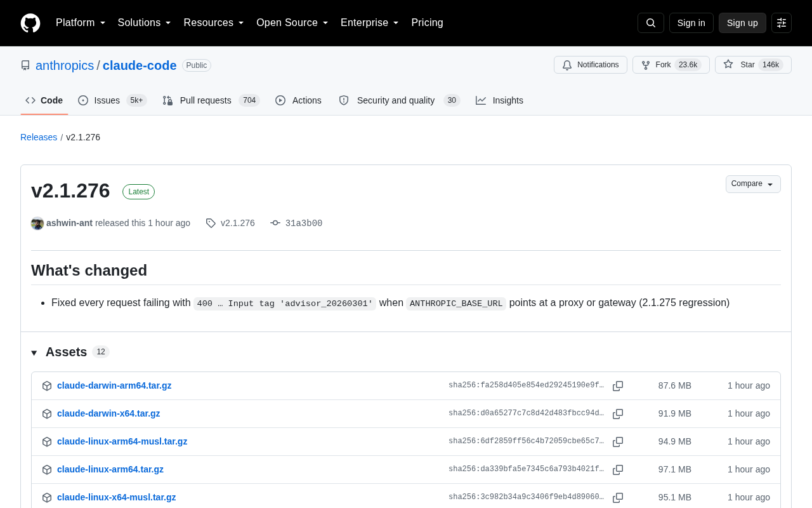Screen dimensions: 812x508
Task: Go to Releases breadcrumb link
Action: [39, 137]
